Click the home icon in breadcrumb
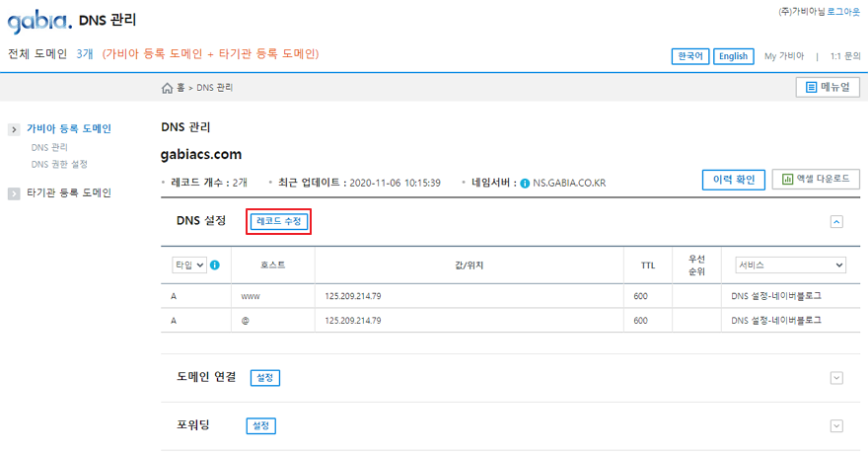The height and width of the screenshot is (454, 868). point(167,88)
